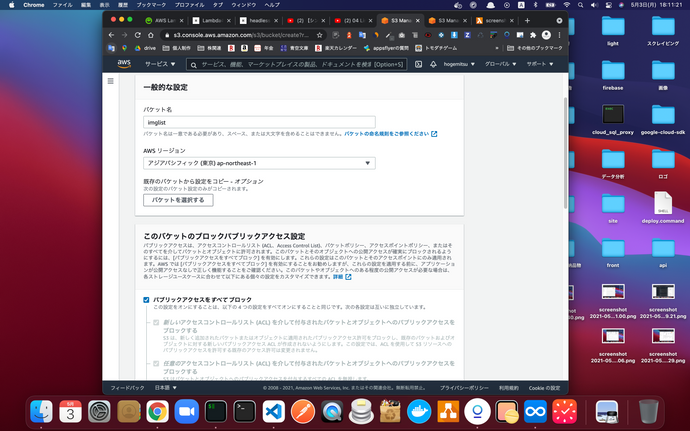This screenshot has height=431, width=690.
Task: Switch to the AWS Lambda tab
Action: 165,20
